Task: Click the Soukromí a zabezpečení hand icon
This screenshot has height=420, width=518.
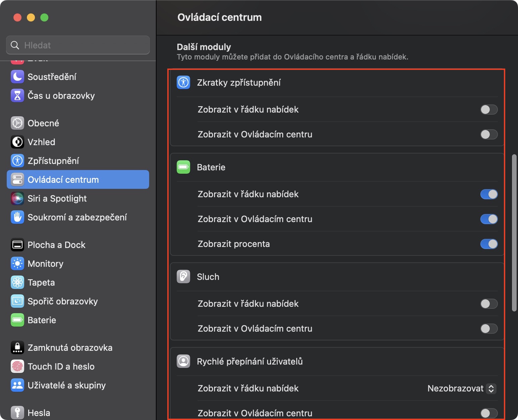Action: coord(17,217)
